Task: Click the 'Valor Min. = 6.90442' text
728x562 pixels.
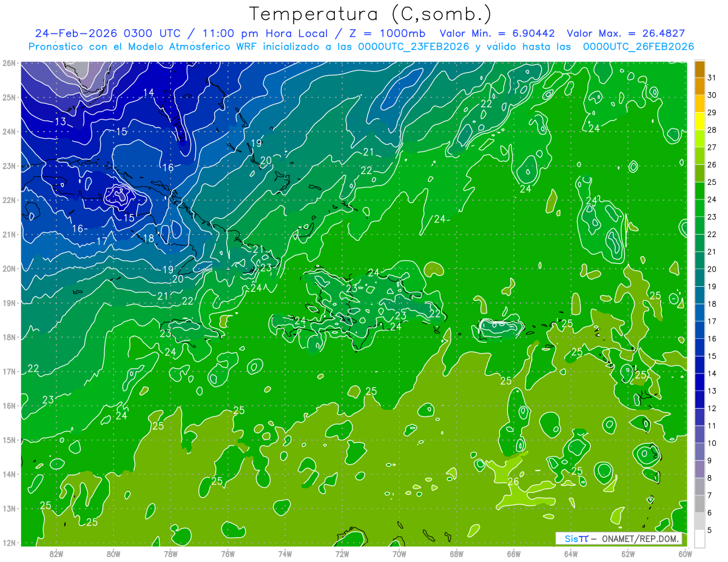Action: point(498,33)
